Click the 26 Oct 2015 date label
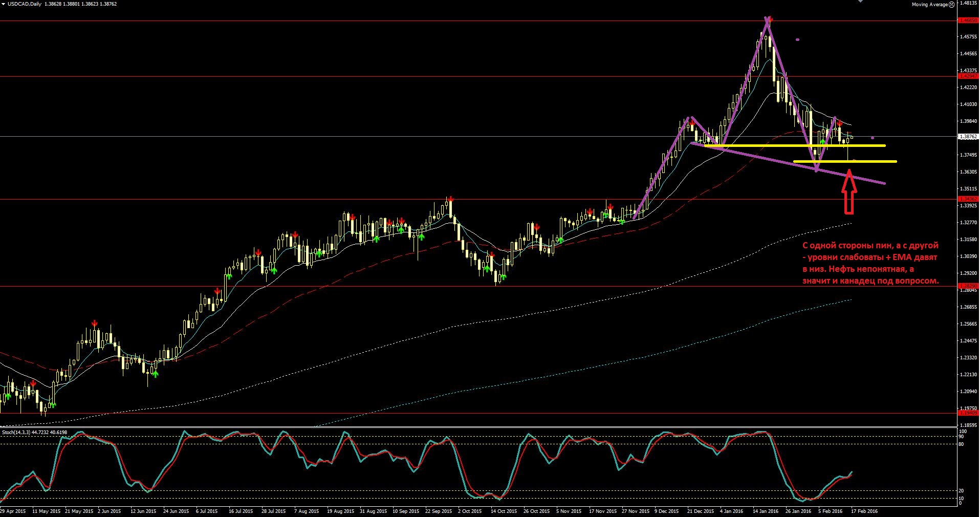Screen dimensions: 980x517 coord(537,511)
